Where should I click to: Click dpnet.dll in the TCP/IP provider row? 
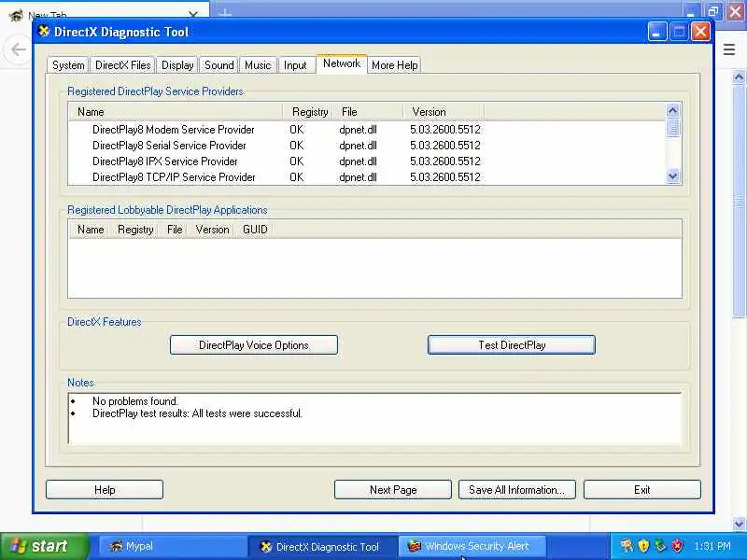tap(358, 177)
